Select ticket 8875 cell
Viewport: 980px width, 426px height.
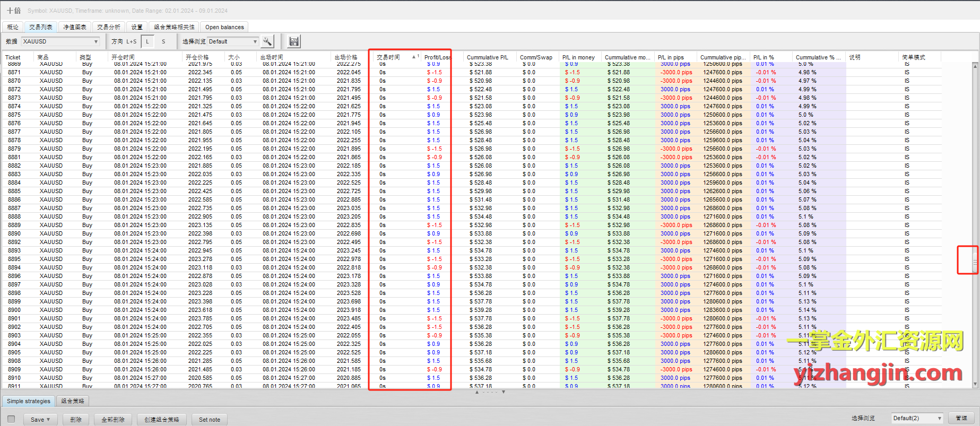(x=14, y=115)
